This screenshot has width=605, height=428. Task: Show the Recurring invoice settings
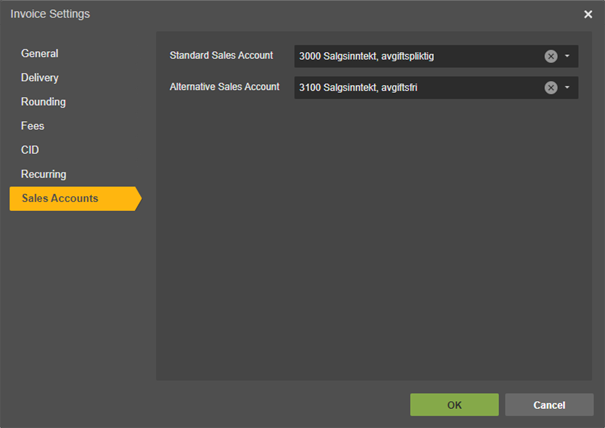pos(44,174)
